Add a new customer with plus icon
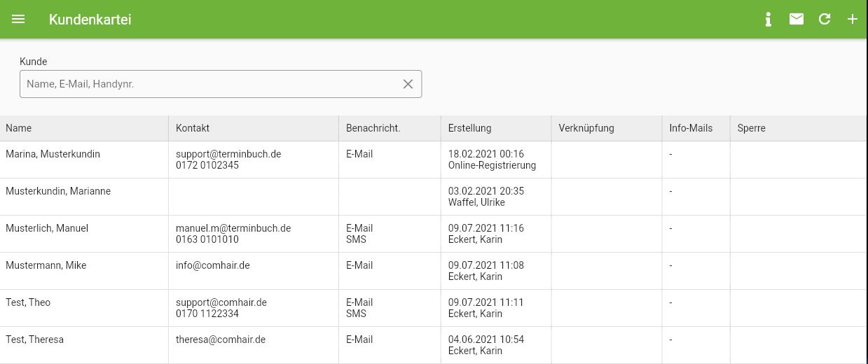The image size is (868, 364). 853,19
